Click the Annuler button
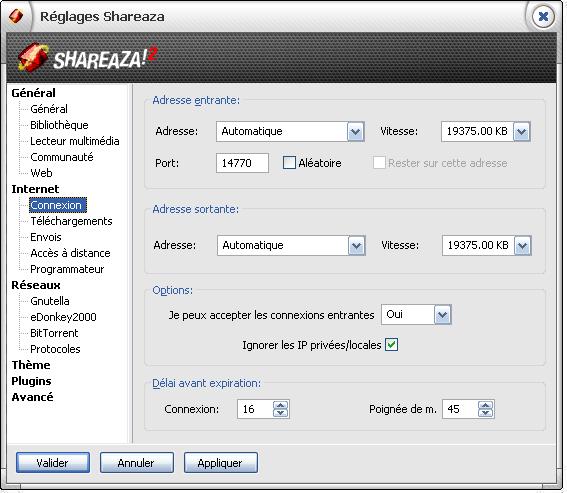This screenshot has width=567, height=493. coord(137,462)
